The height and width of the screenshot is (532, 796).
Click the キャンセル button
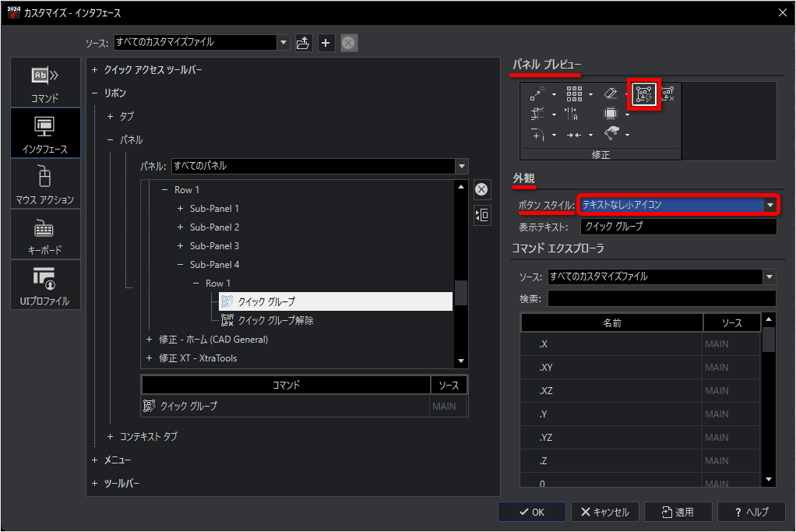(604, 512)
